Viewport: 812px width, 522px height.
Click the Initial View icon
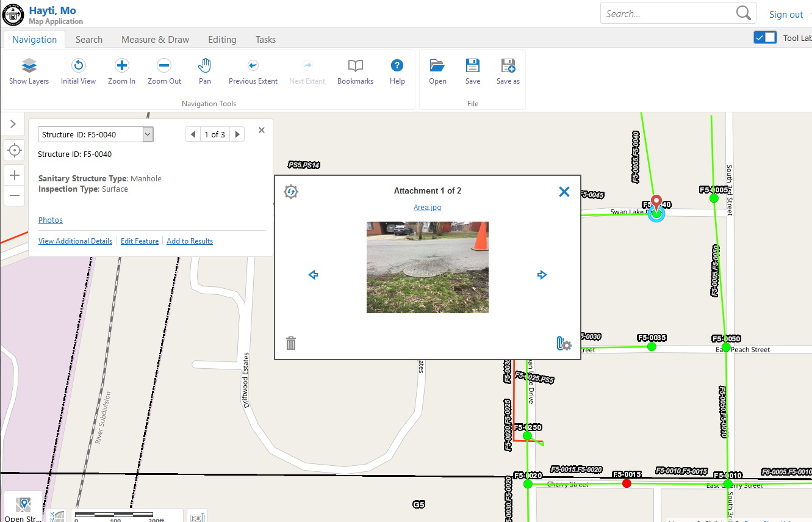pyautogui.click(x=78, y=66)
